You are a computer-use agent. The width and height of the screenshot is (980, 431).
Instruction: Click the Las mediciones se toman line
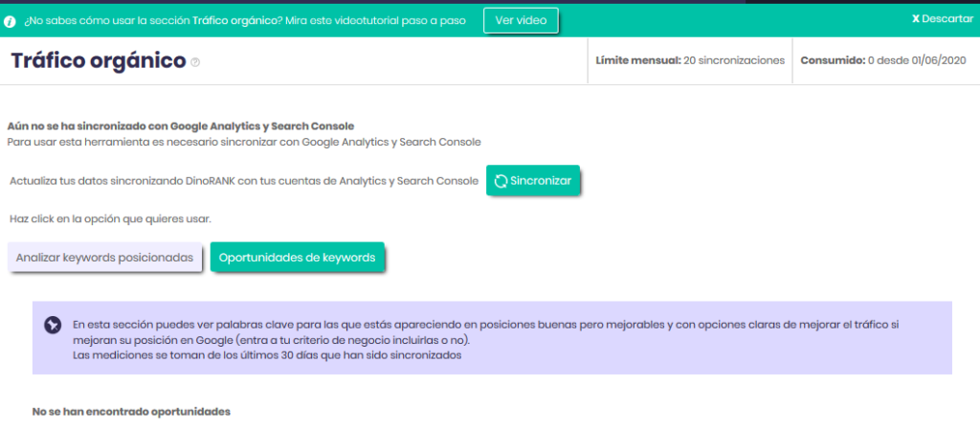pos(267,355)
